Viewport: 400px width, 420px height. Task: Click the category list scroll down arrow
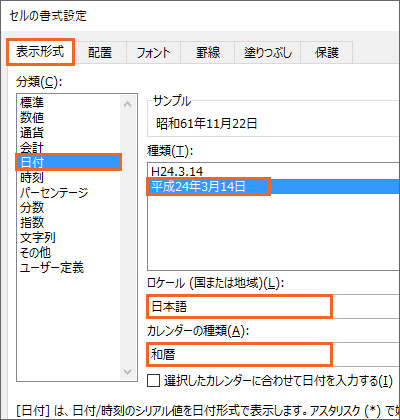pyautogui.click(x=127, y=372)
